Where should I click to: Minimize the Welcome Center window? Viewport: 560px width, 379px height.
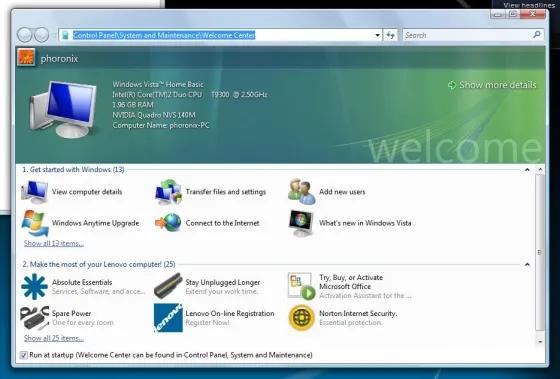(498, 14)
